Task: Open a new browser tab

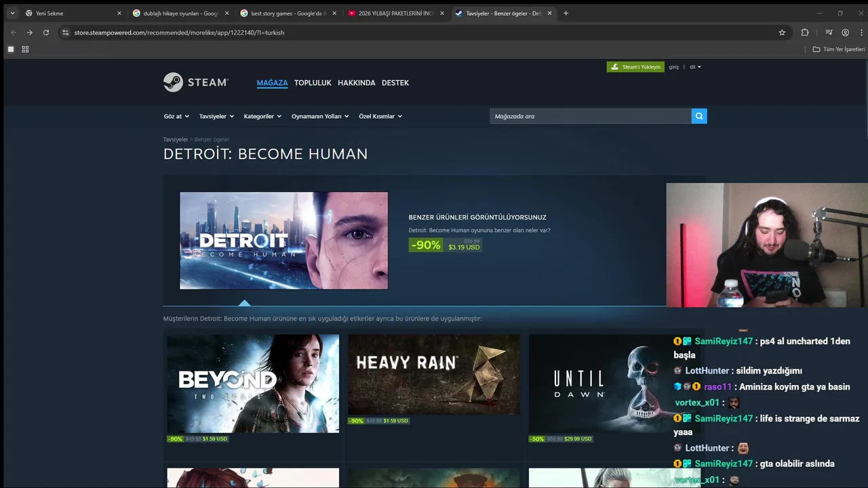Action: pyautogui.click(x=566, y=13)
